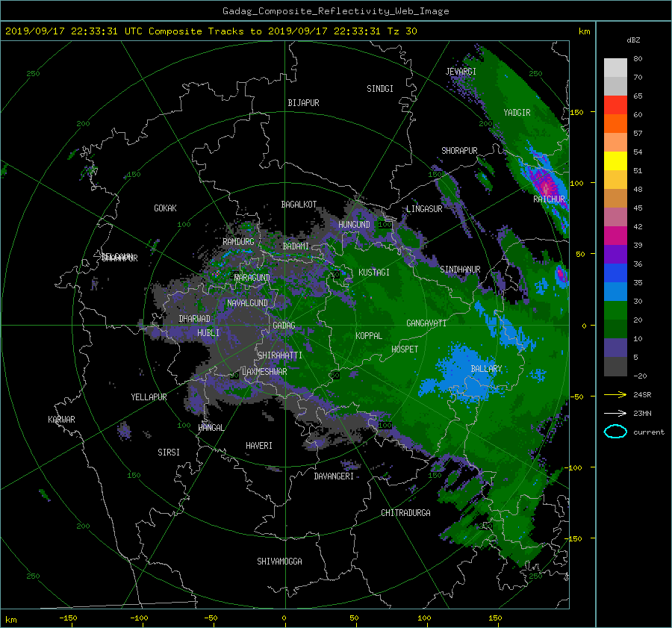Click the SIRSI city label
This screenshot has height=628, width=672.
[169, 453]
